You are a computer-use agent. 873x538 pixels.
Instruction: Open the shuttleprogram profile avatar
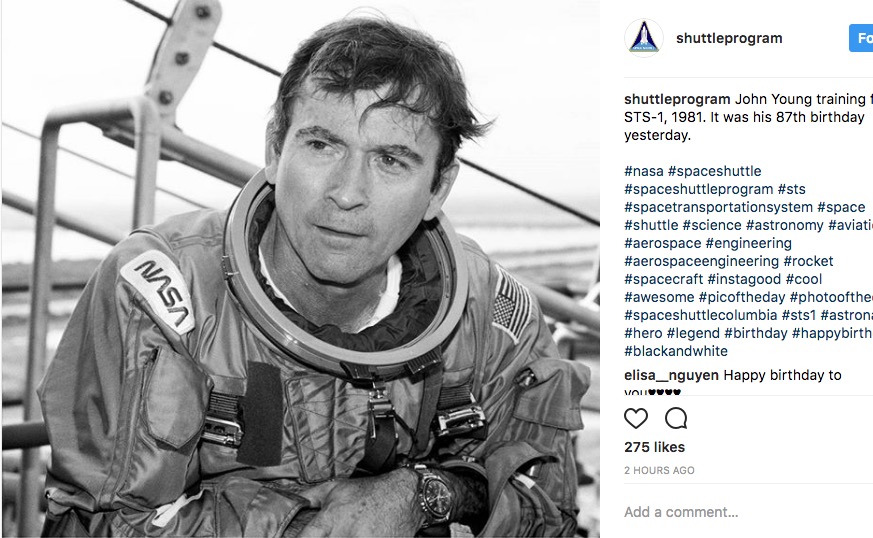point(644,38)
